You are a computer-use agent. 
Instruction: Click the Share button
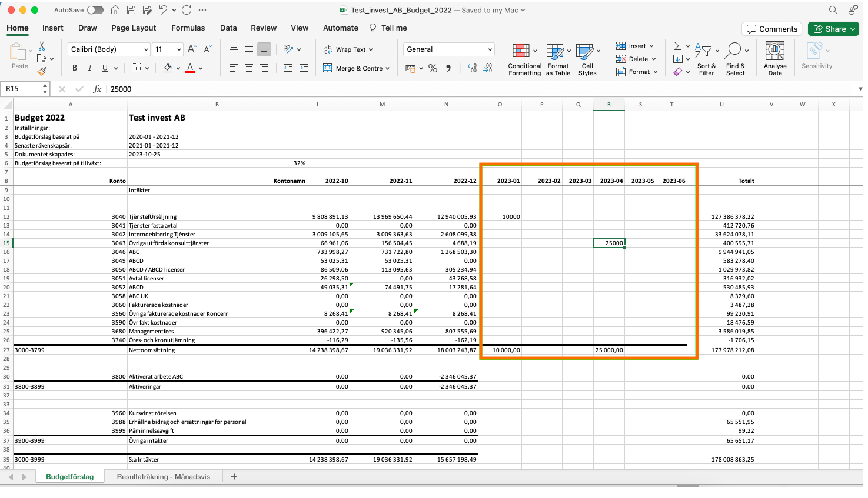click(833, 29)
